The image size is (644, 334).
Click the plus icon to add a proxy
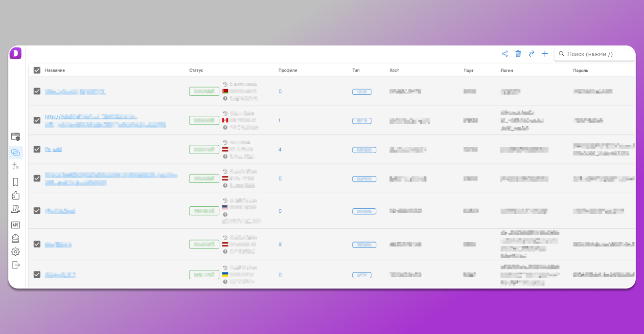[545, 54]
